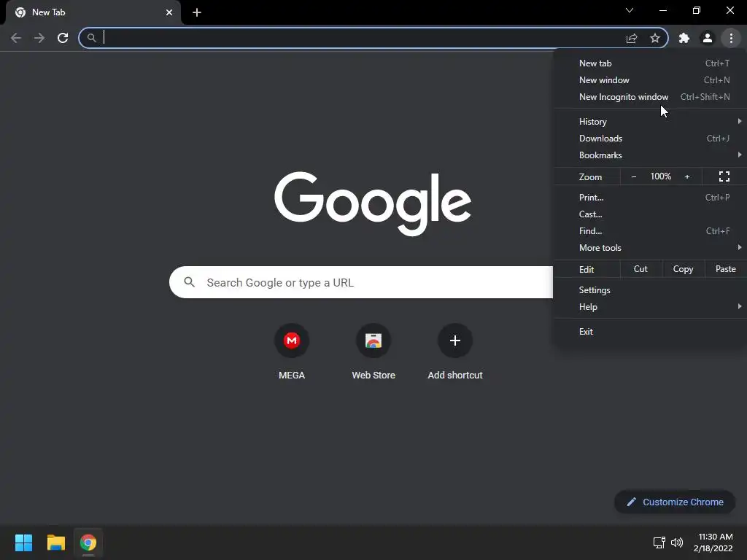Click the magnifier icon in Google search box

[x=189, y=282]
